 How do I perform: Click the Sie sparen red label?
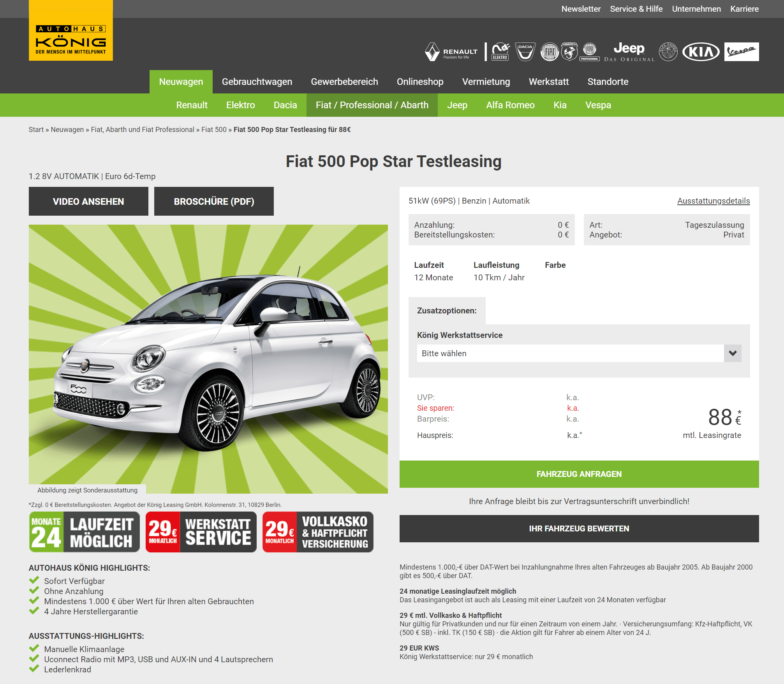click(435, 408)
